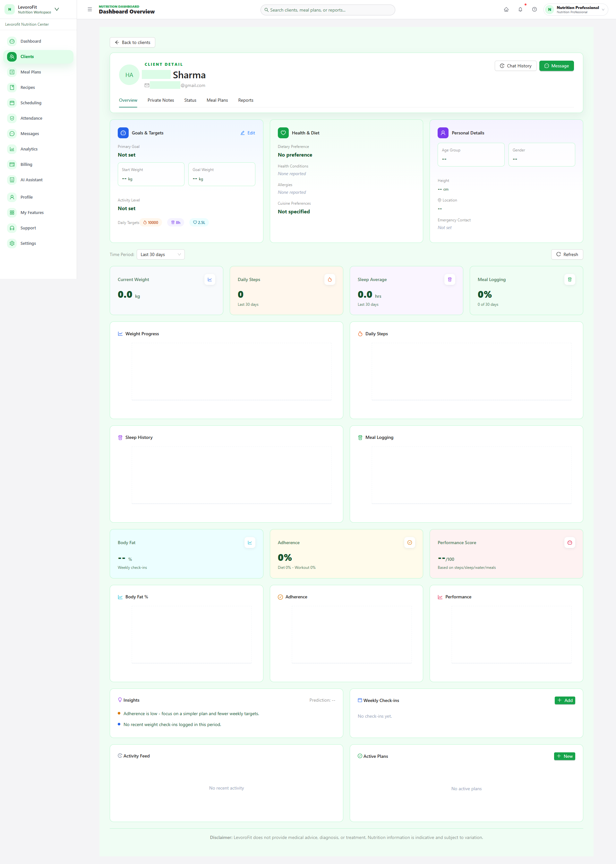Click the My Features grid icon

pyautogui.click(x=12, y=213)
